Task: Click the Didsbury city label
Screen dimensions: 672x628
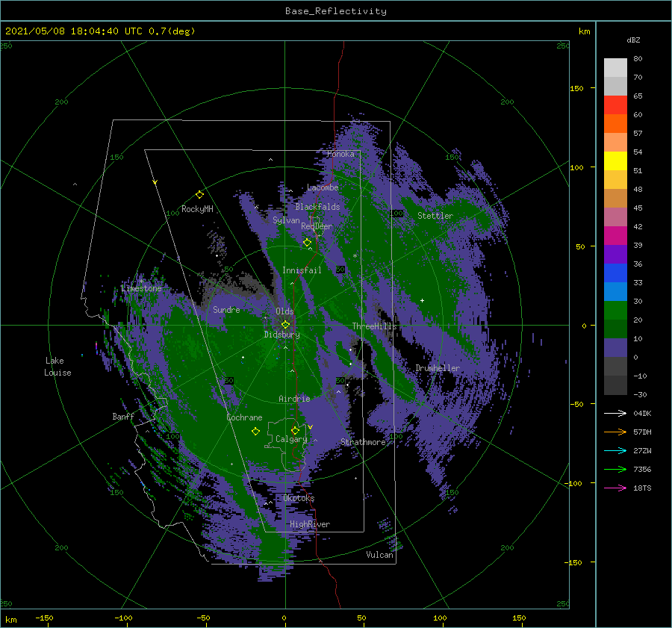Action: (282, 335)
